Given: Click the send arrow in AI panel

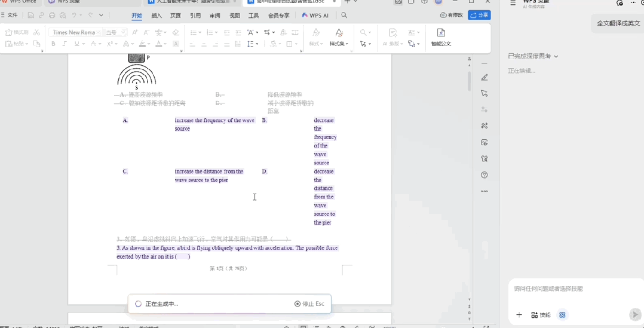Looking at the screenshot, I should (634, 314).
